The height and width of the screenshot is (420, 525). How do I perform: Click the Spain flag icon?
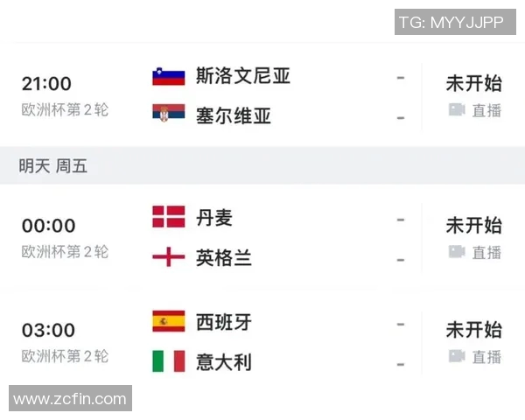(x=169, y=321)
